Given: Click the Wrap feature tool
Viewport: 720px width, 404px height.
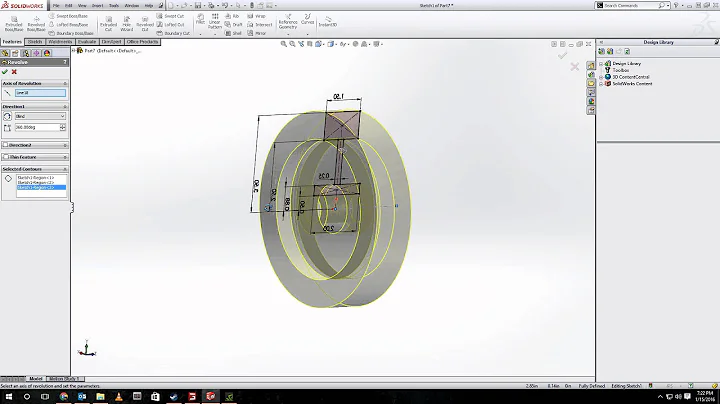Looking at the screenshot, I should point(256,16).
